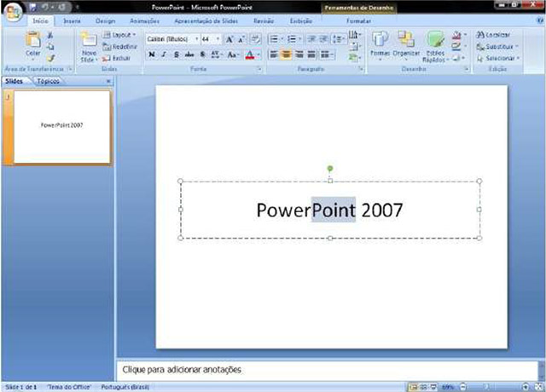The height and width of the screenshot is (392, 546).
Task: Switch to Slide Sorter view in status bar
Action: (423, 387)
